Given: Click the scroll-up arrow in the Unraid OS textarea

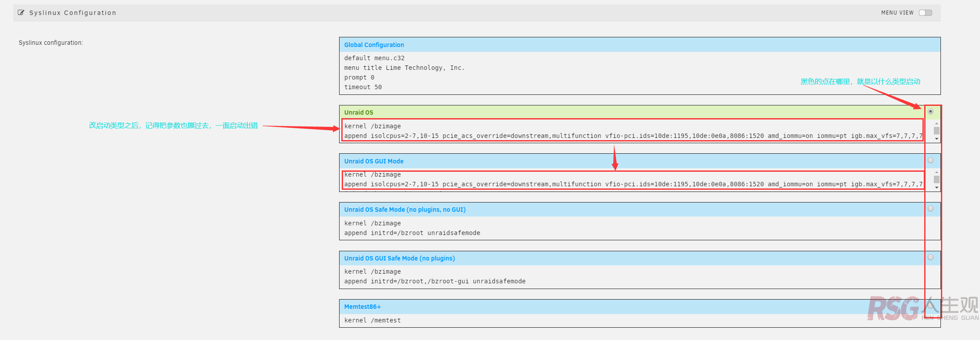Looking at the screenshot, I should 937,123.
